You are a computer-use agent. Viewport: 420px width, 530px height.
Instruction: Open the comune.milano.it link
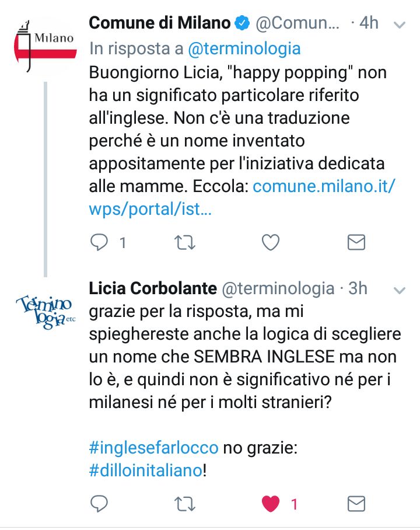pos(324,187)
